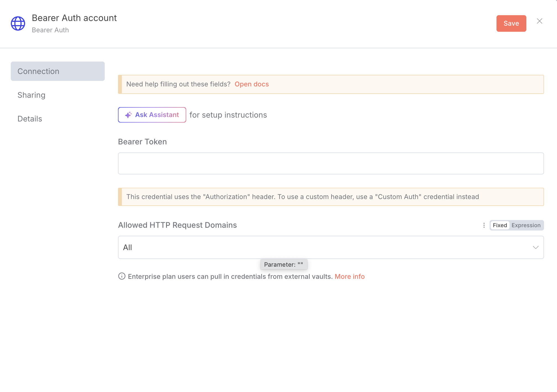This screenshot has height=392, width=557.
Task: Close the credential dialog with X
Action: coord(539,21)
